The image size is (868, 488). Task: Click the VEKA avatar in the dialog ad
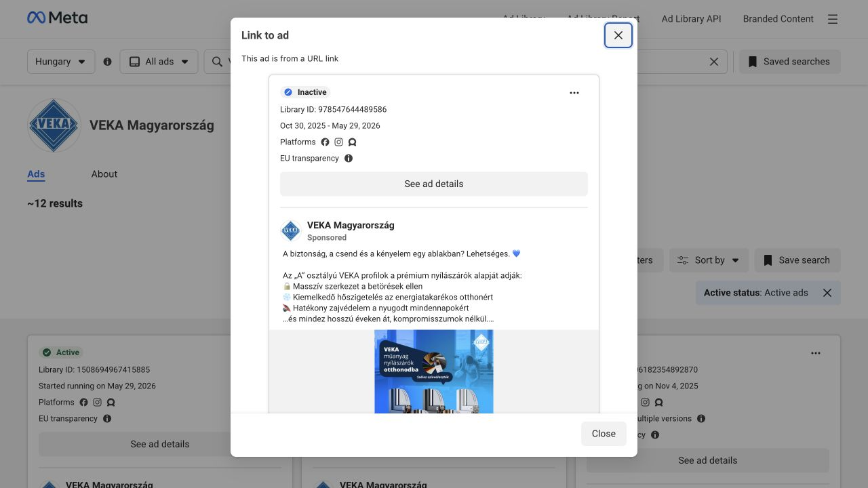[291, 230]
